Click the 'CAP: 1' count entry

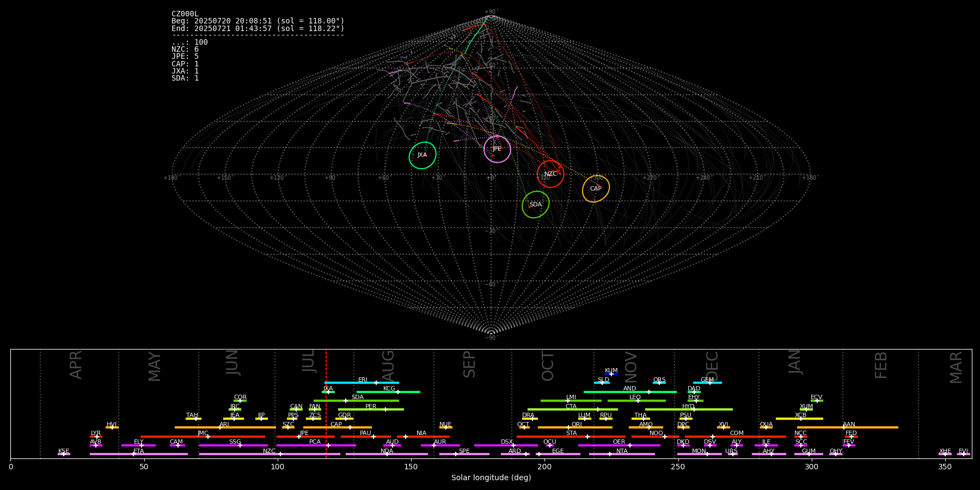(185, 64)
